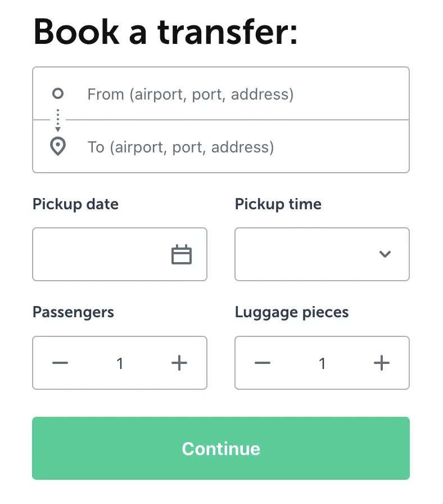Viewport: 443px width, 504px height.
Task: Click the Book a transfer heading
Action: point(166,32)
